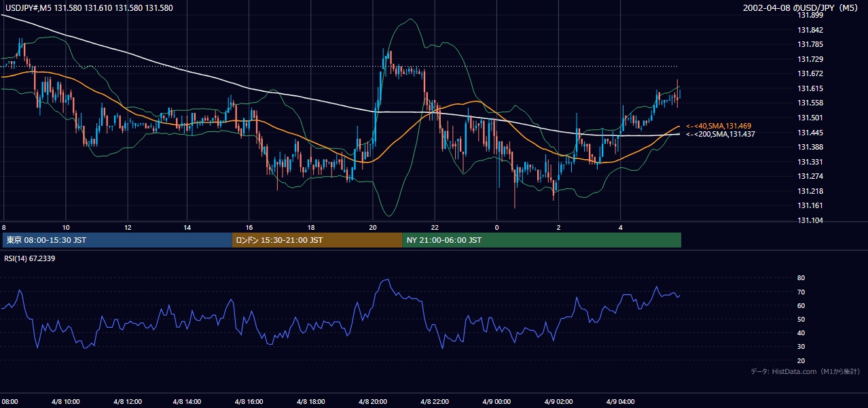Click price axis label 131.161
This screenshot has width=868, height=408.
[811, 205]
